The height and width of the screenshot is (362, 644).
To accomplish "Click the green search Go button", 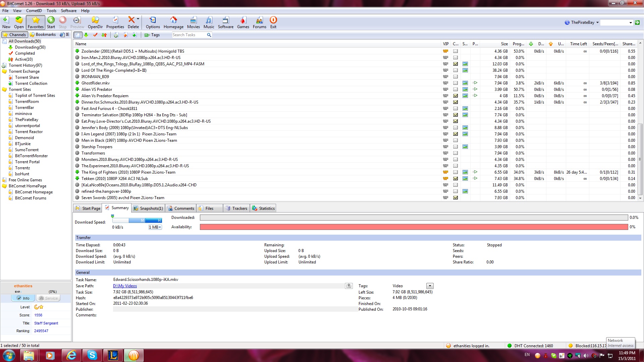I will pyautogui.click(x=637, y=22).
